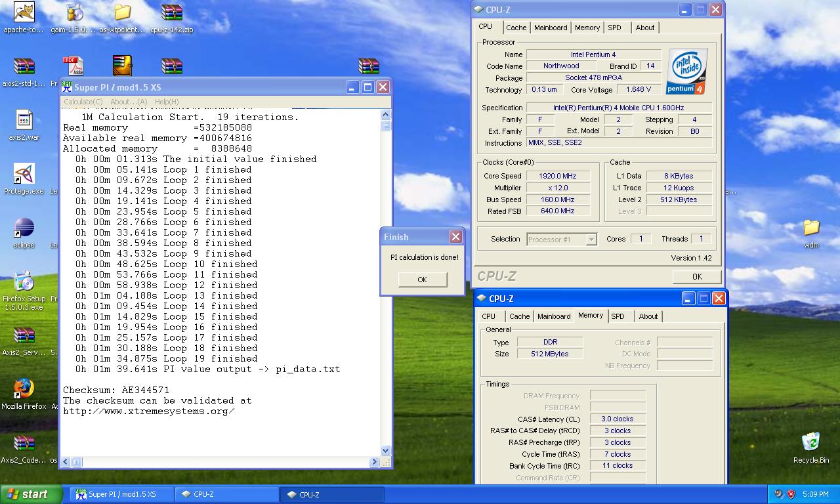Viewport: 840px width, 504px height.
Task: Switch to Mainboard tab in lower CPU-Z
Action: 554,316
